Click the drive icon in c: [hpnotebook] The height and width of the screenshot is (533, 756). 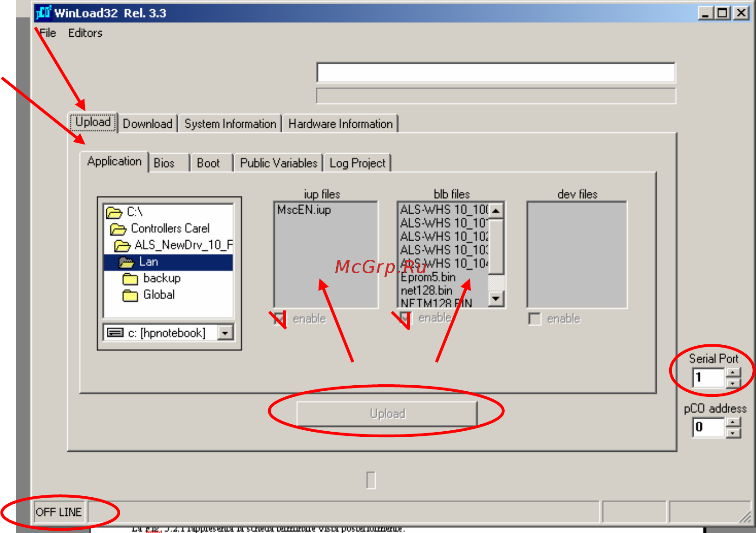(x=115, y=333)
